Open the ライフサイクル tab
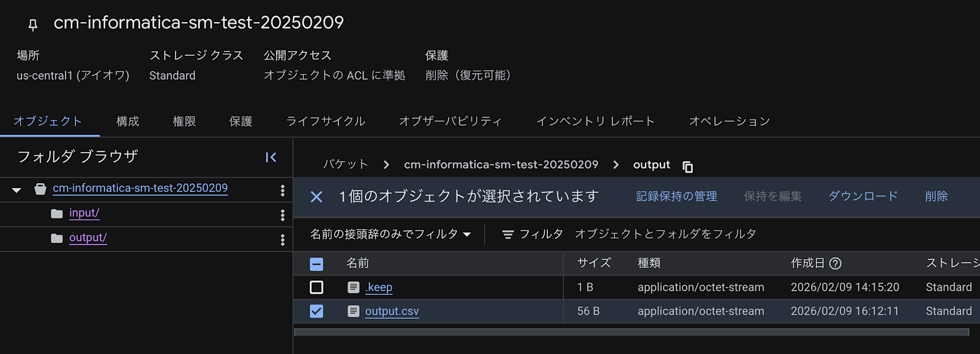This screenshot has width=980, height=354. pos(326,121)
